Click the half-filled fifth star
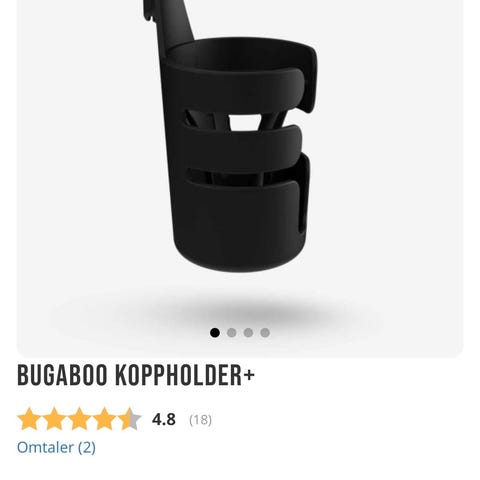480x480 pixels. [x=129, y=419]
